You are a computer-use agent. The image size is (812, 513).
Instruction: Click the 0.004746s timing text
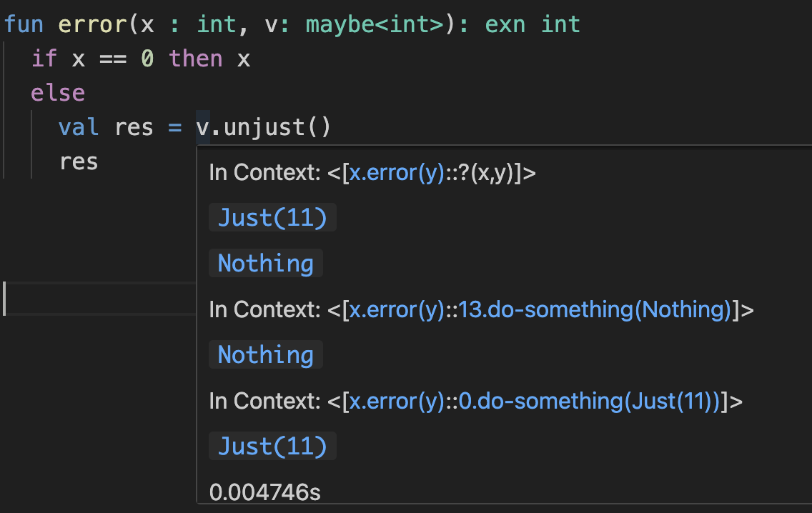pyautogui.click(x=264, y=492)
